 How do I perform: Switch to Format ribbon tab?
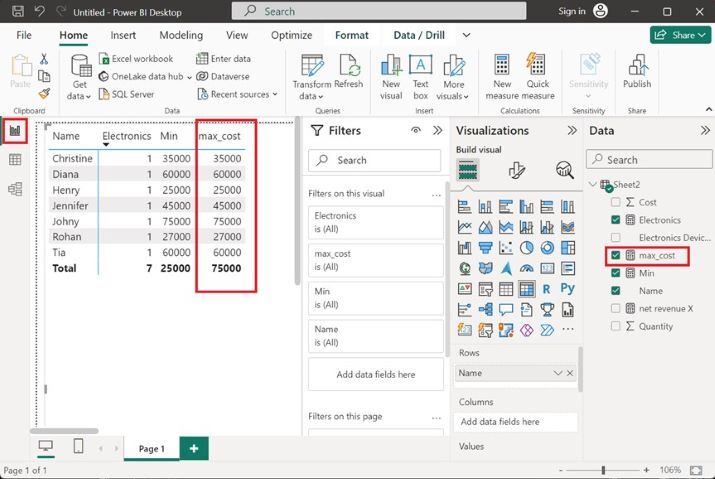[352, 35]
